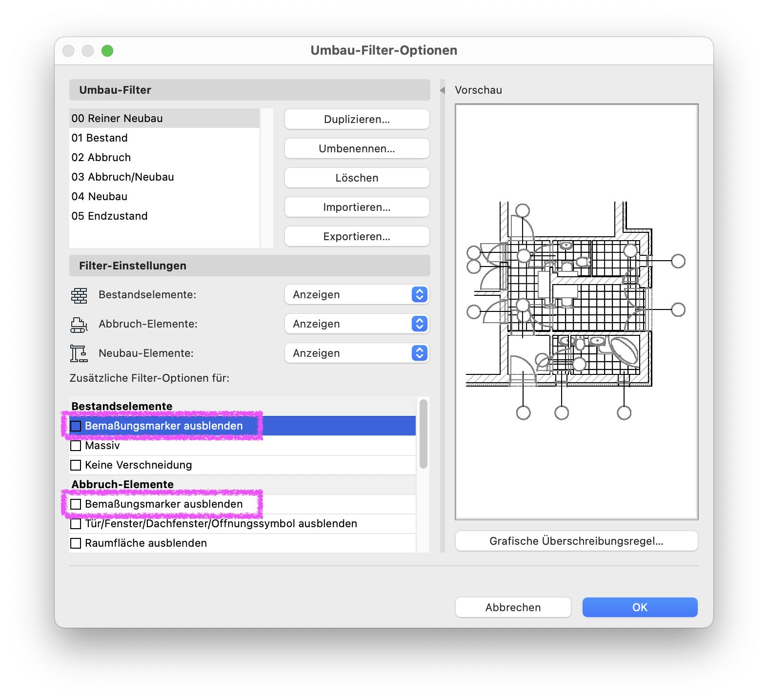Enable Raumfläche ausblenden checkbox

point(76,543)
